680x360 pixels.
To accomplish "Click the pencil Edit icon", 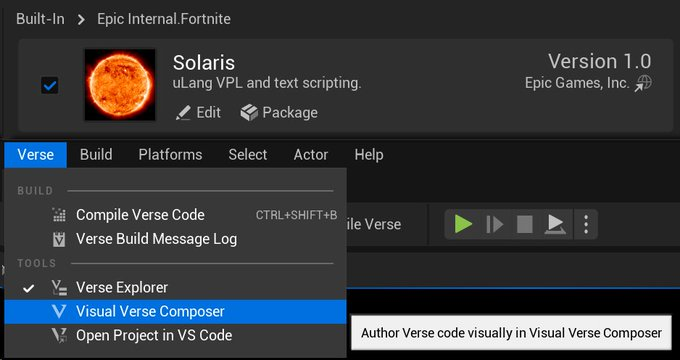I will (x=183, y=113).
